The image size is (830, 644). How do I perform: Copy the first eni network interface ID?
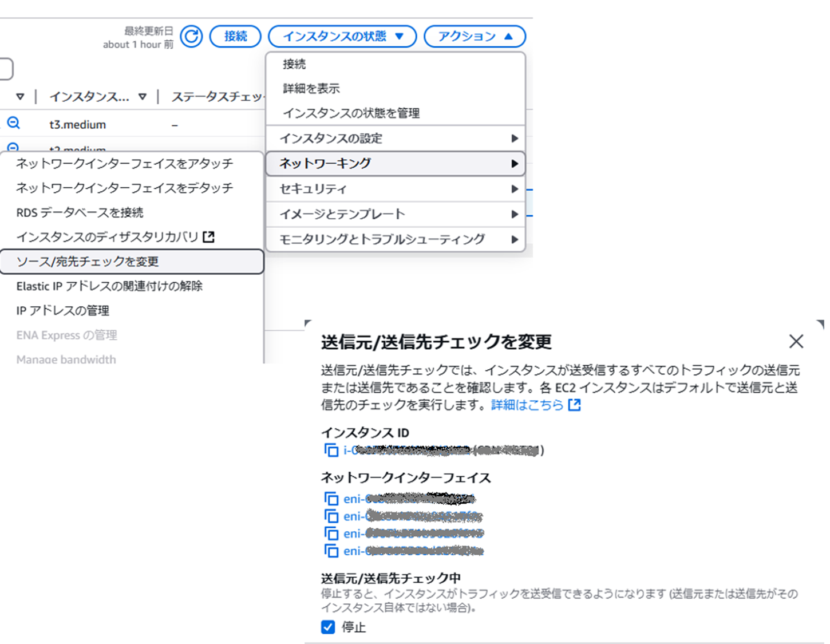point(331,499)
